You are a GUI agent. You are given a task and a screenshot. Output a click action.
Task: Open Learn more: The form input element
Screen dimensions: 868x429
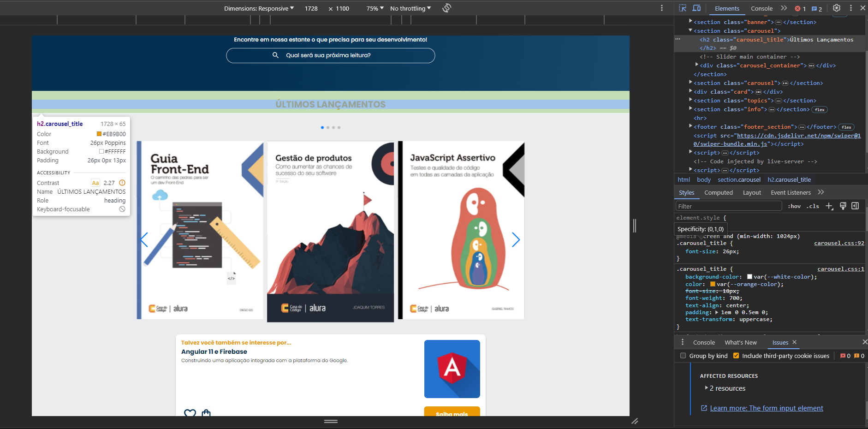click(767, 408)
